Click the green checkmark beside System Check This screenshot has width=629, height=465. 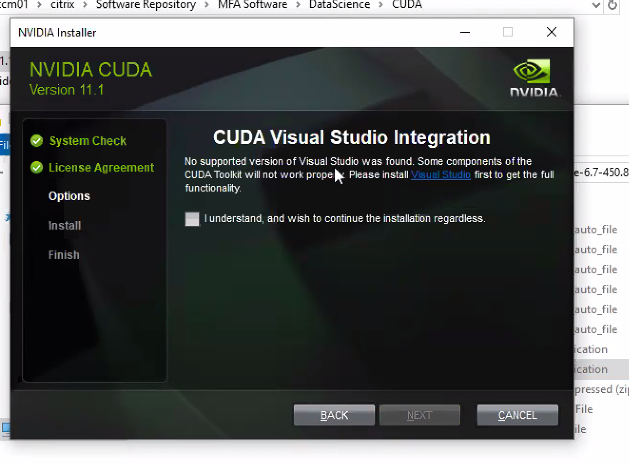pyautogui.click(x=37, y=140)
